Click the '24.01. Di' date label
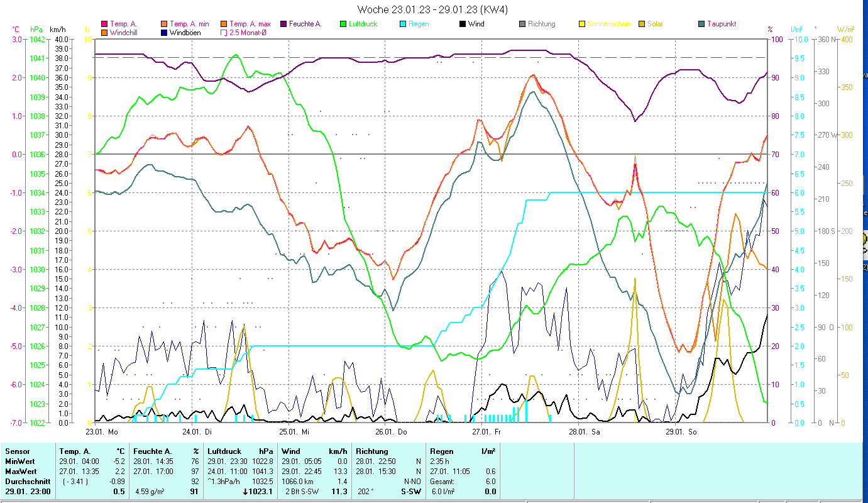The image size is (868, 503). tap(197, 432)
